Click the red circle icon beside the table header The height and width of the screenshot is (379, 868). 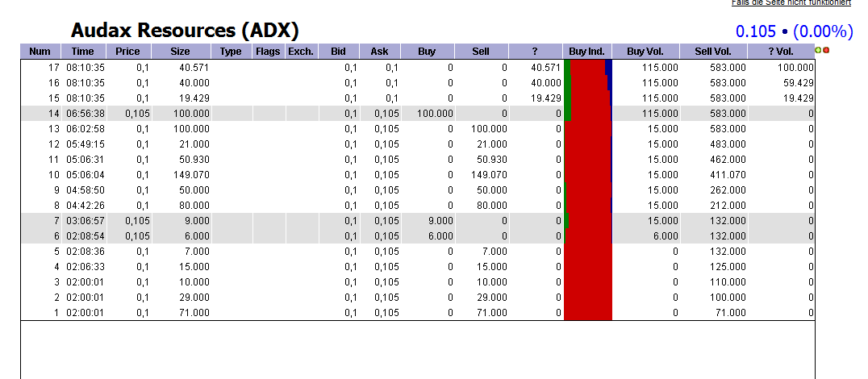click(x=826, y=50)
